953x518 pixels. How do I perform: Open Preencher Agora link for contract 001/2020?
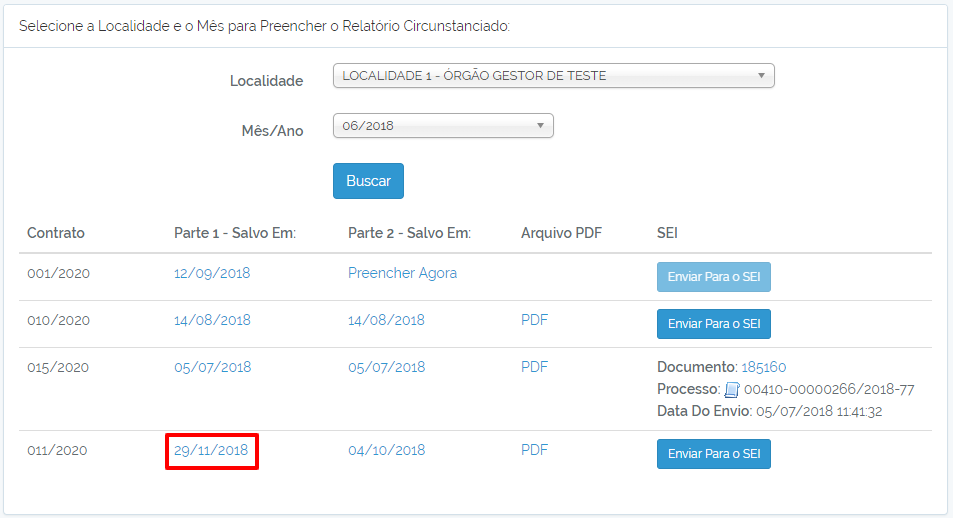402,273
